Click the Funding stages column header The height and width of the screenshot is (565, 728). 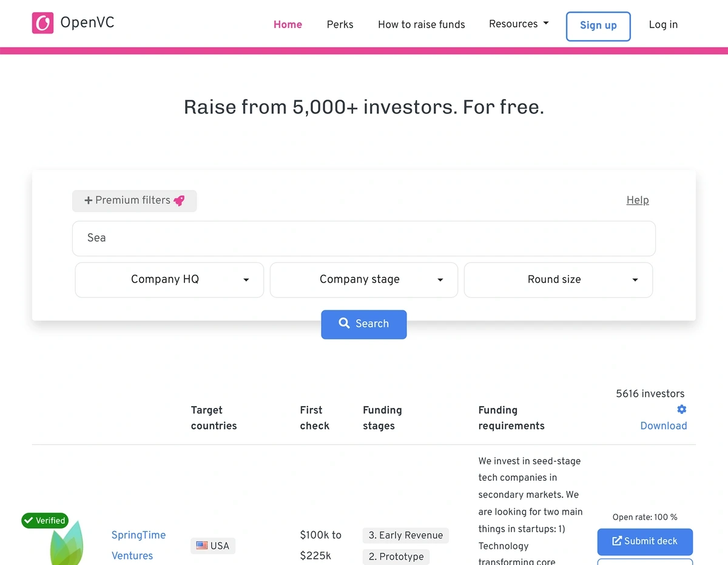pyautogui.click(x=382, y=418)
